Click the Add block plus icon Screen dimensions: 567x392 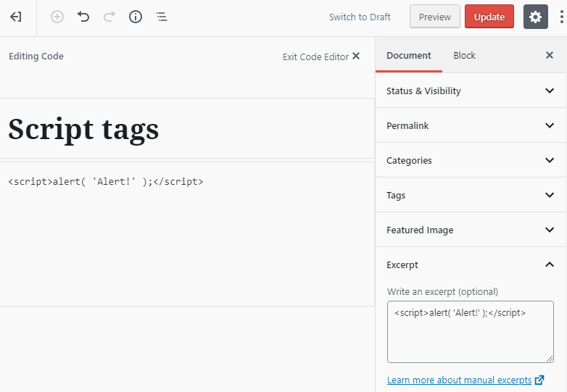click(57, 17)
